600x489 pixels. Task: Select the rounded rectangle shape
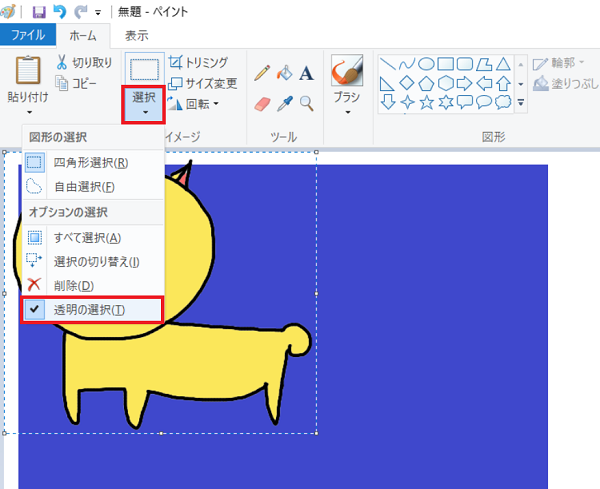coord(465,64)
